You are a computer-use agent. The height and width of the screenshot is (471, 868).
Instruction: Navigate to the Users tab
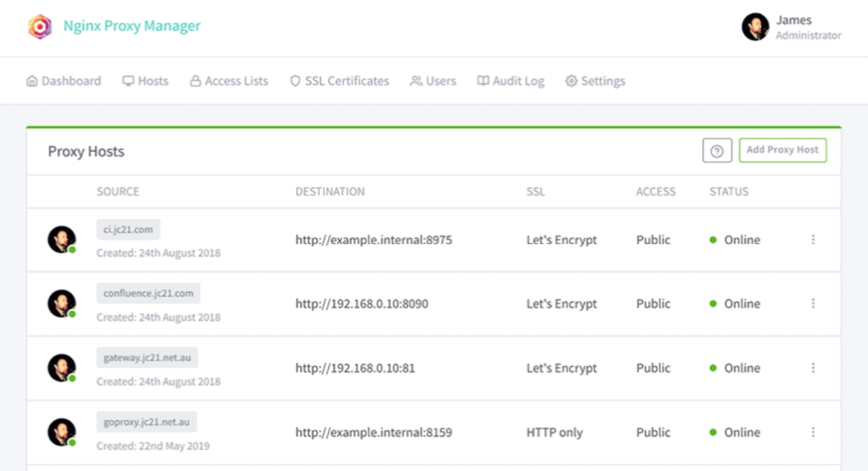pos(433,80)
